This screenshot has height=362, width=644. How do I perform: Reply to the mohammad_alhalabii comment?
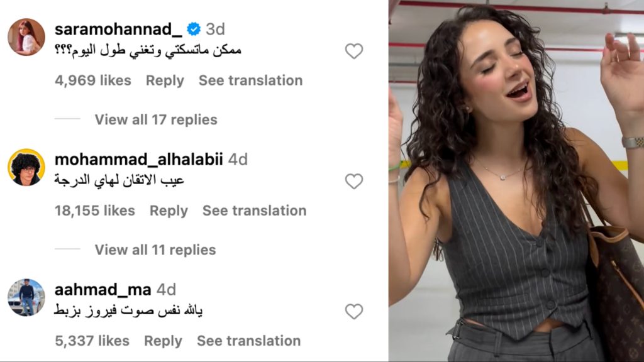coord(169,211)
